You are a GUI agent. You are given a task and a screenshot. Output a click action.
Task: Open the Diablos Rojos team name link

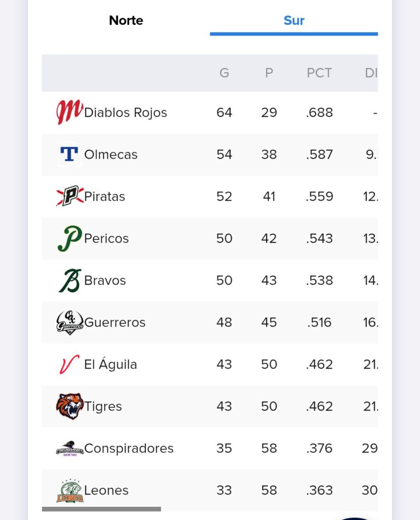(x=125, y=112)
